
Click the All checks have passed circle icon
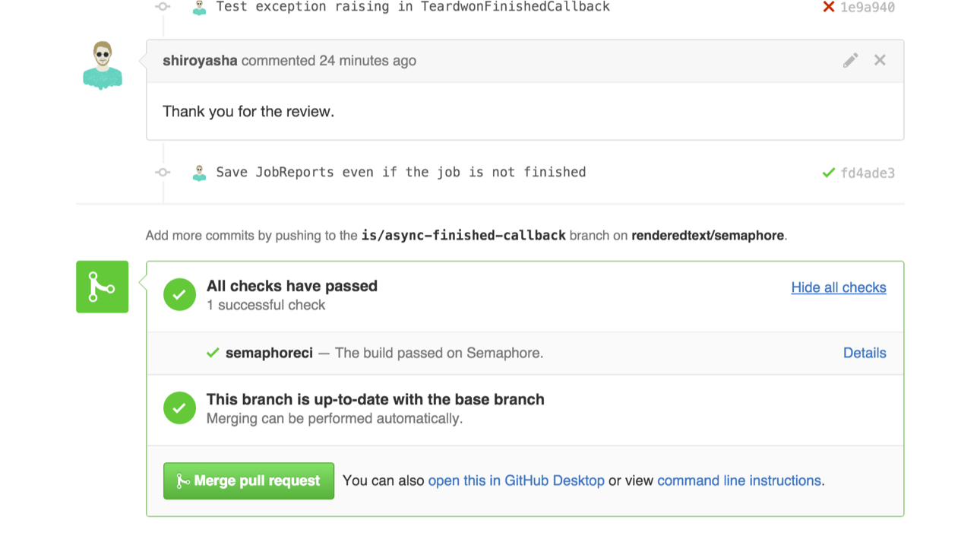(179, 295)
